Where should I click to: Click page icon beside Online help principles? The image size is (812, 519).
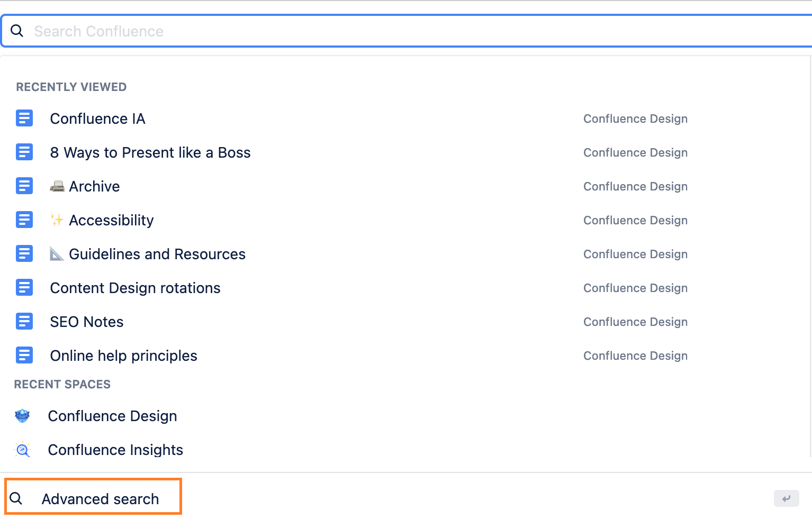pos(24,355)
